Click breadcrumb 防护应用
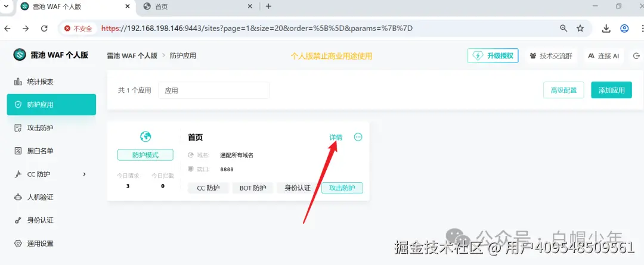Screen dimensions: 644x265 (183, 56)
